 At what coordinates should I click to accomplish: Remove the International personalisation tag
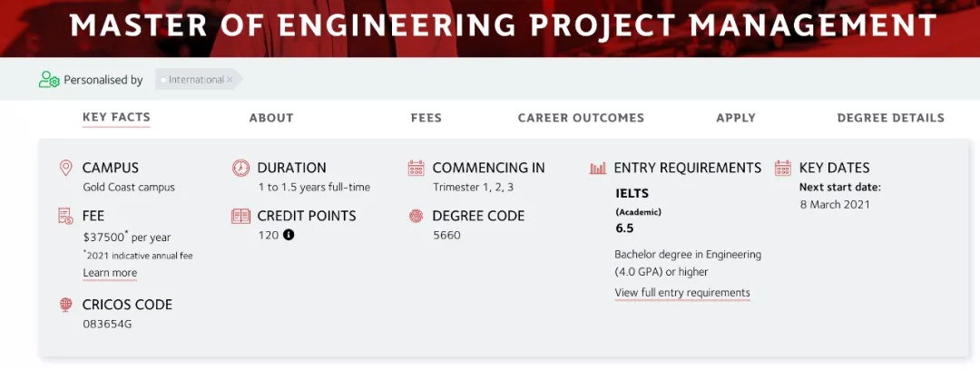coord(230,80)
